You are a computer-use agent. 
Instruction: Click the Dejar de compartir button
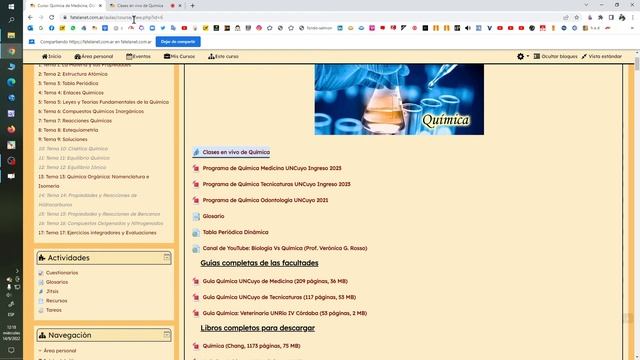(x=178, y=42)
